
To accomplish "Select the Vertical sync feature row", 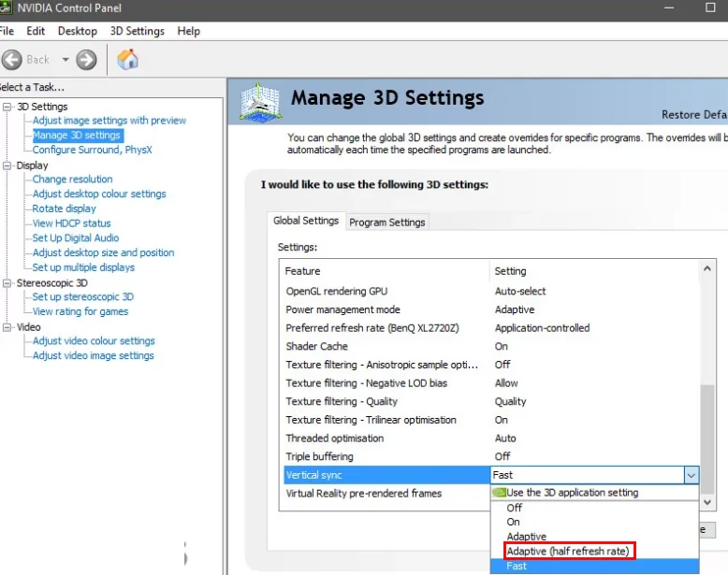I will point(386,475).
